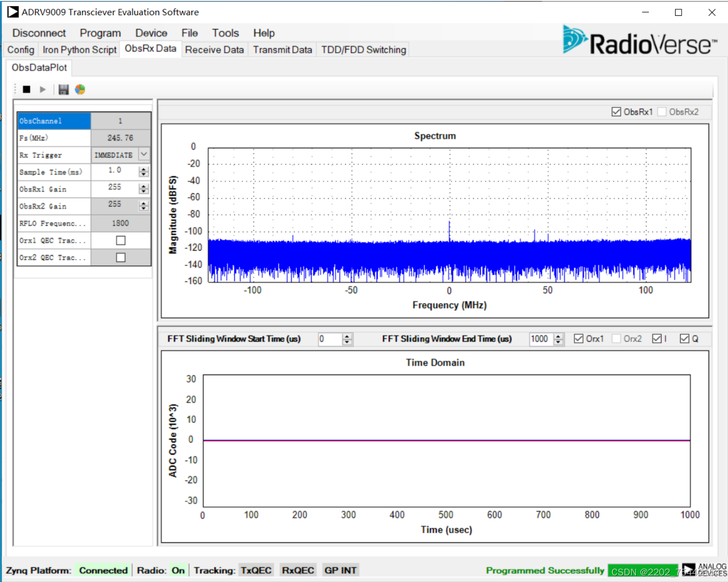728x582 pixels.
Task: Click the TxQEC tracking status indicator
Action: click(x=256, y=570)
